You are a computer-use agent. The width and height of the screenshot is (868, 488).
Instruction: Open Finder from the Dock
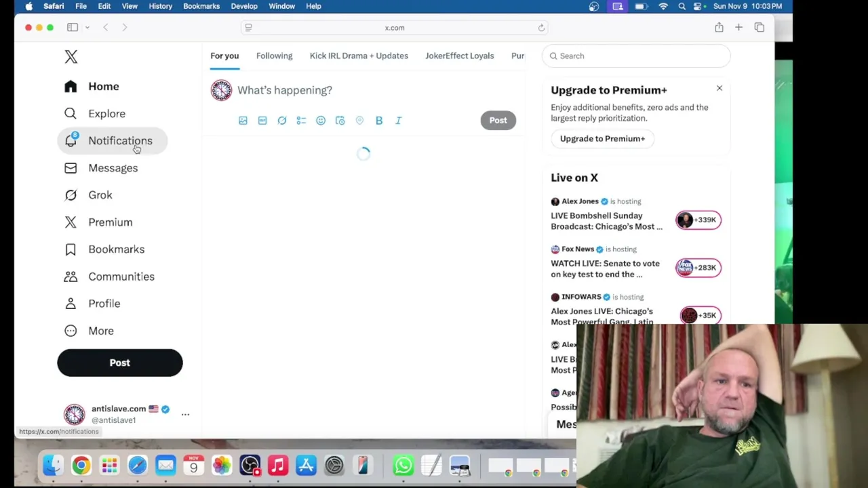coord(53,466)
